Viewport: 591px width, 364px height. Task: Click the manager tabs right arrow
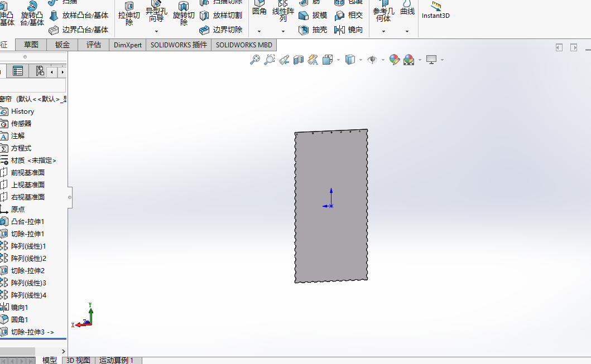coord(63,72)
